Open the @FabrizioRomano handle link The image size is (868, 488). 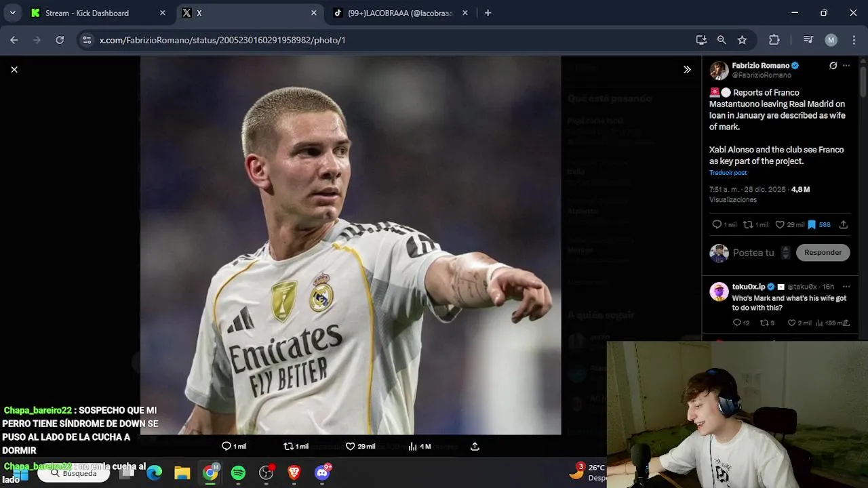762,75
